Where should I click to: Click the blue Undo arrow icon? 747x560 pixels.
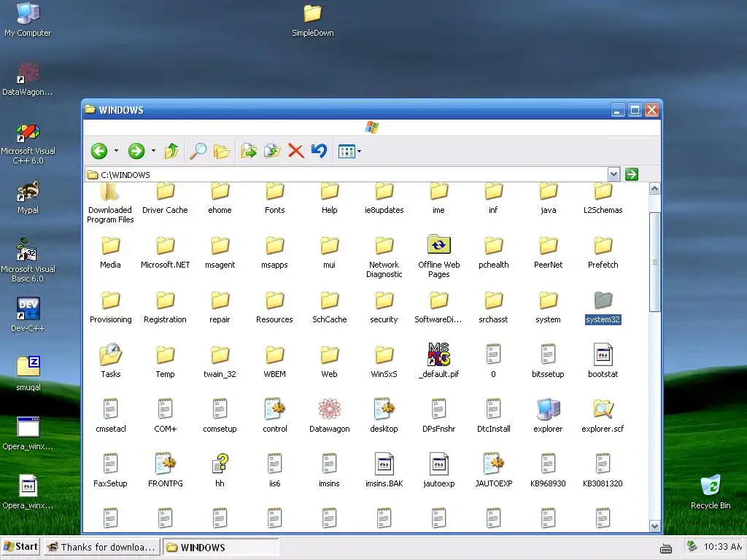tap(319, 151)
